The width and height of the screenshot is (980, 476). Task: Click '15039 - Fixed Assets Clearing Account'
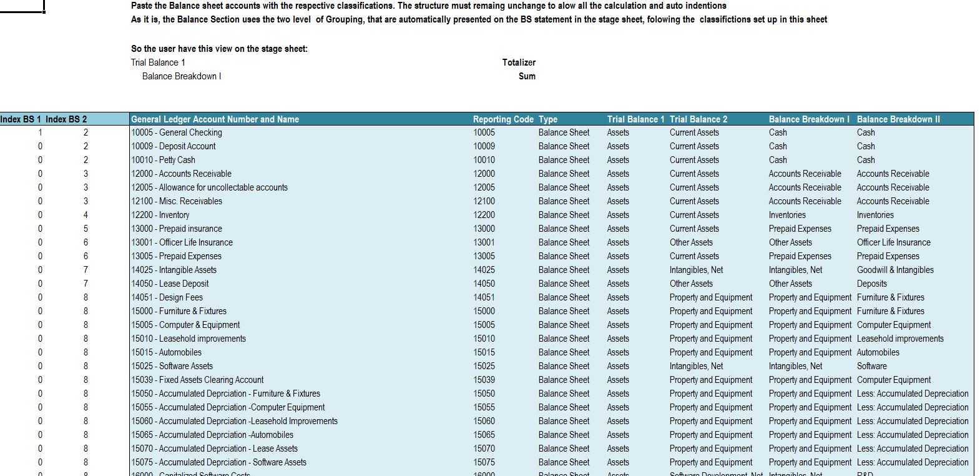pyautogui.click(x=197, y=380)
